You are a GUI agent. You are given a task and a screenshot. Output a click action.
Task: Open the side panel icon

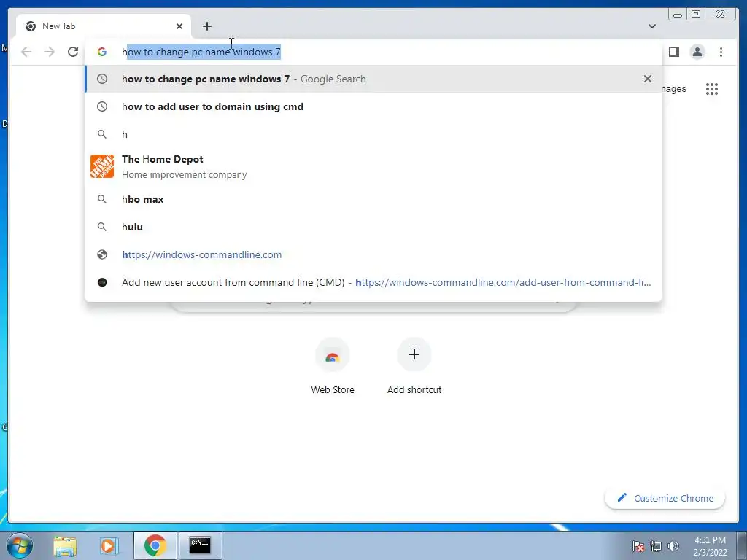point(673,52)
